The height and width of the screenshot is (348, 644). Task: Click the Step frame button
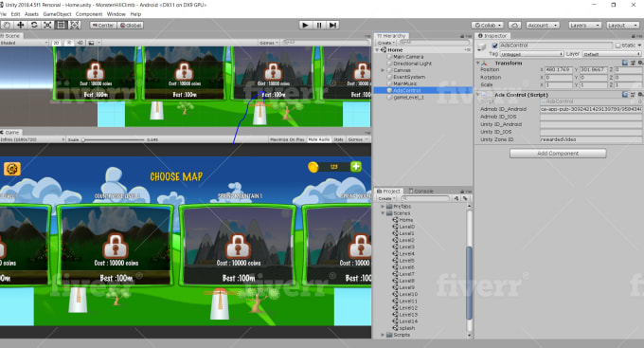(332, 25)
